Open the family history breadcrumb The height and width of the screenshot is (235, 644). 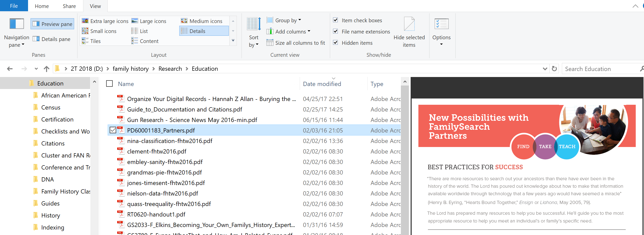coord(130,68)
